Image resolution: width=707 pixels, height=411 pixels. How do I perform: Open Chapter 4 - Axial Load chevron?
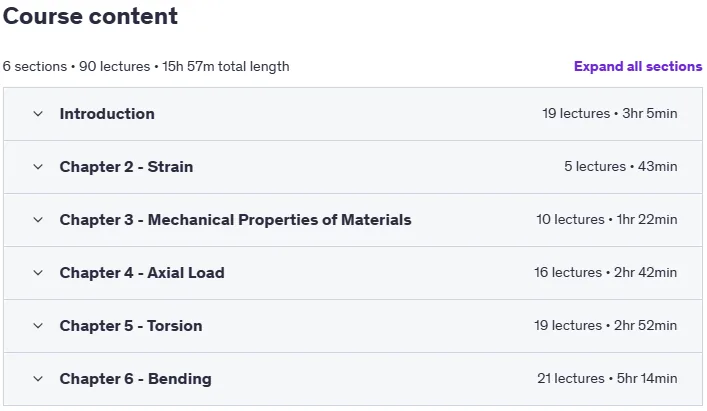(x=38, y=273)
